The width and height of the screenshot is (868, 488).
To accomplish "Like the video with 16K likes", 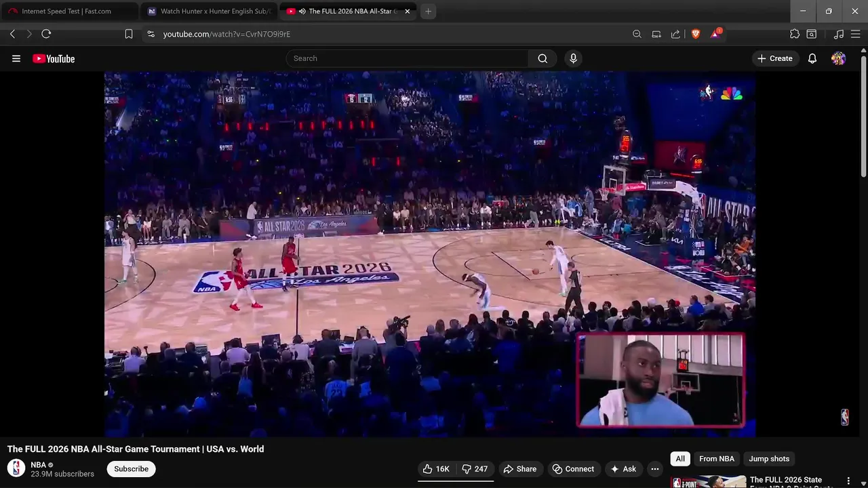I will point(436,469).
